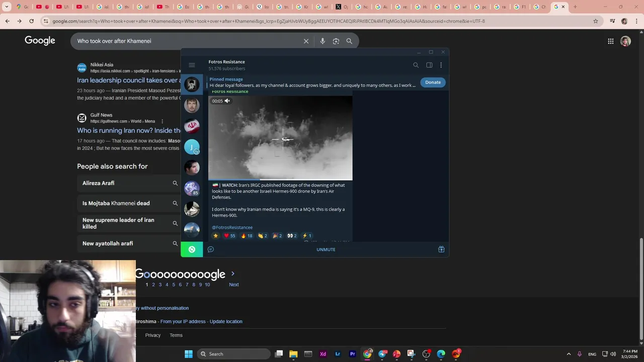
Task: Toggle the party popper reaction
Action: (x=277, y=235)
